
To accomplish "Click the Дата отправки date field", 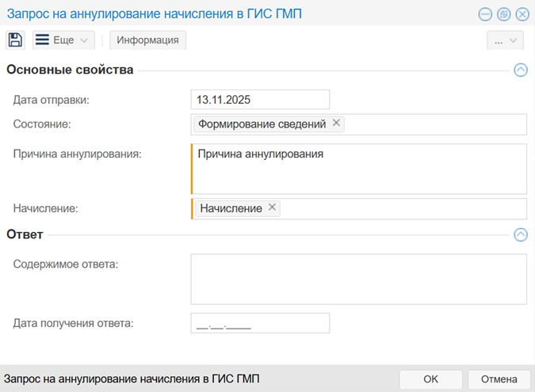I will tap(259, 100).
